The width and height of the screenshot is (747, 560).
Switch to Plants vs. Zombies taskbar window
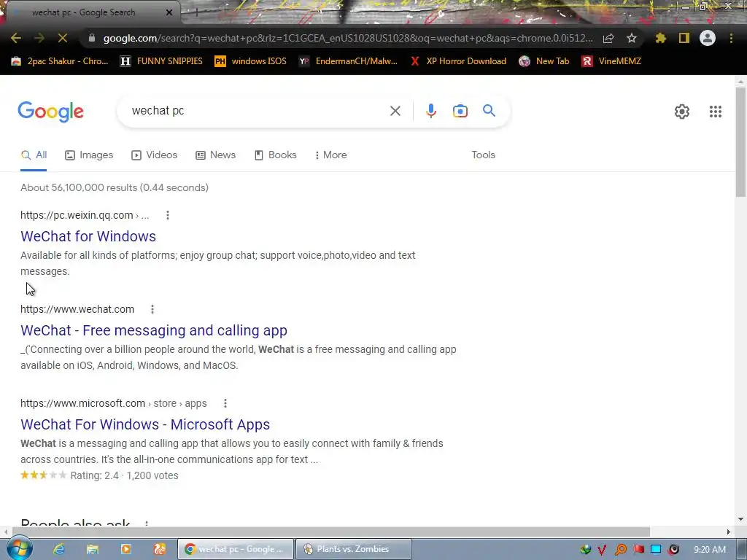tap(354, 549)
